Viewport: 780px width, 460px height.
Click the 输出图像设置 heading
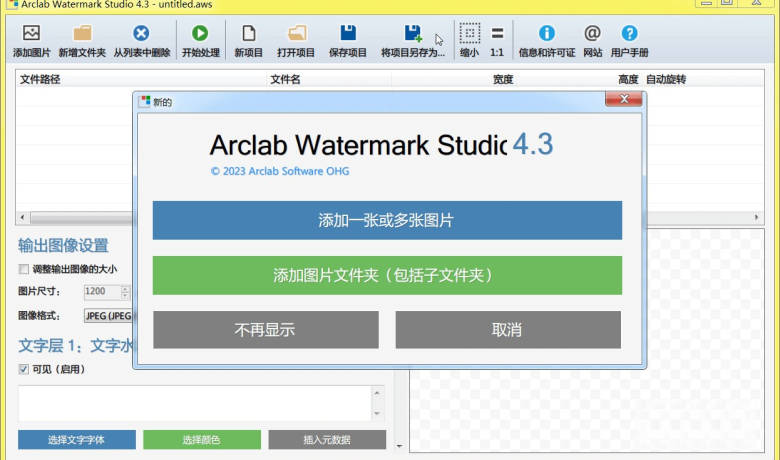(63, 245)
